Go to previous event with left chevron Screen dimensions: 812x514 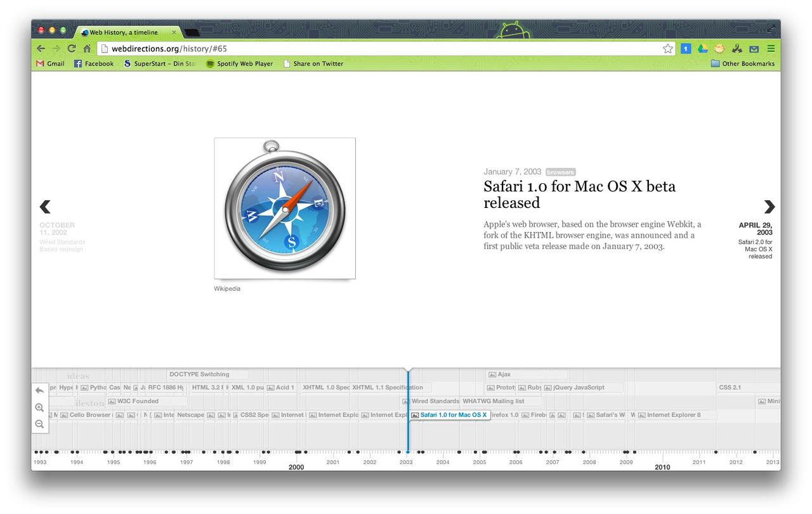(45, 207)
